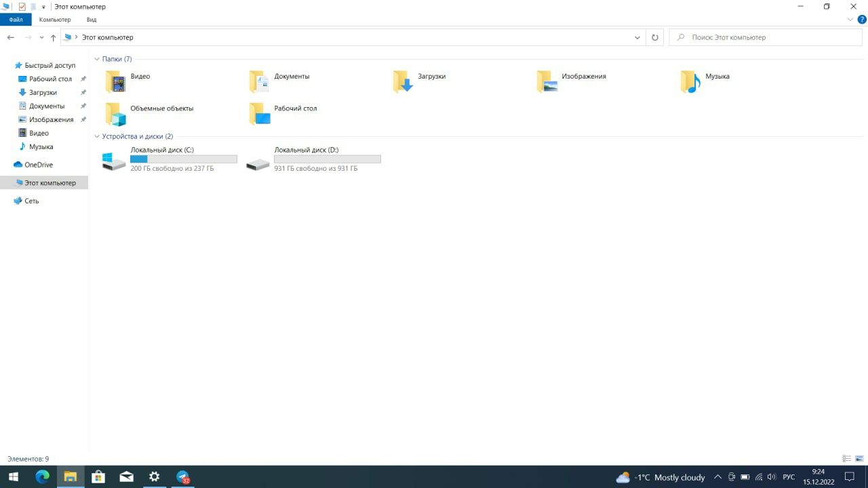This screenshot has height=488, width=868.
Task: Open Telegram from the taskbar
Action: click(182, 476)
